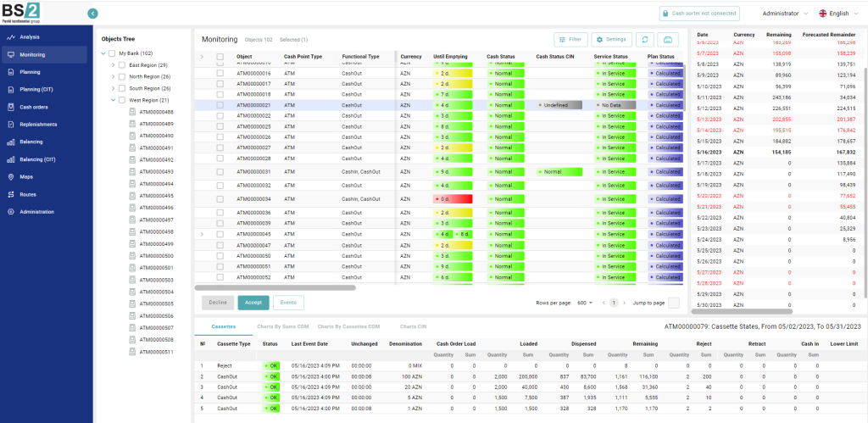Check the My Bank (102) checkbox
This screenshot has height=423, width=868.
[x=113, y=53]
